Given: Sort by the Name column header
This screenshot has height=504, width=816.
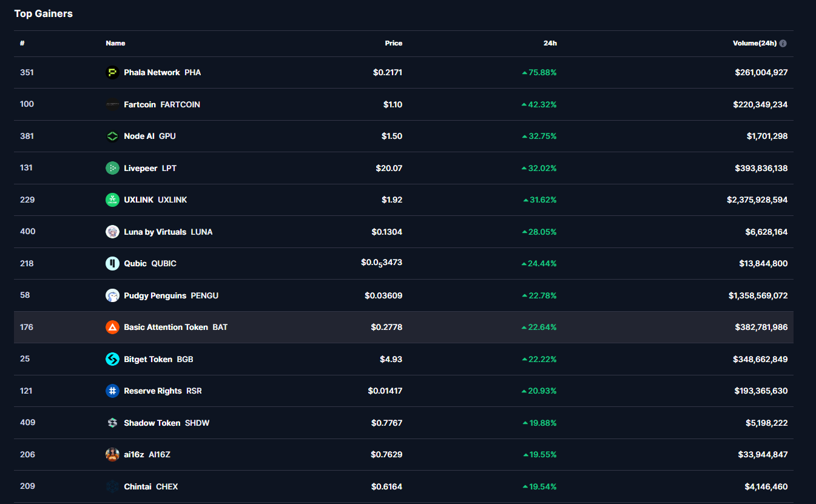Looking at the screenshot, I should [x=115, y=44].
